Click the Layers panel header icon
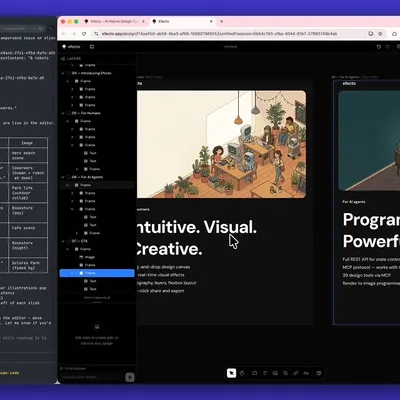This screenshot has width=400, height=400. click(x=63, y=59)
